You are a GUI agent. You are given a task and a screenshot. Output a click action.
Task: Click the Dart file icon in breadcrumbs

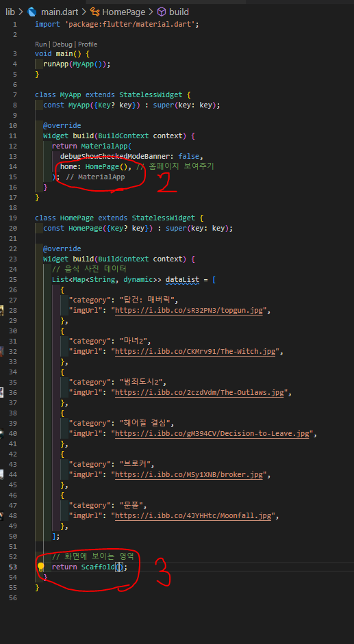coord(31,12)
